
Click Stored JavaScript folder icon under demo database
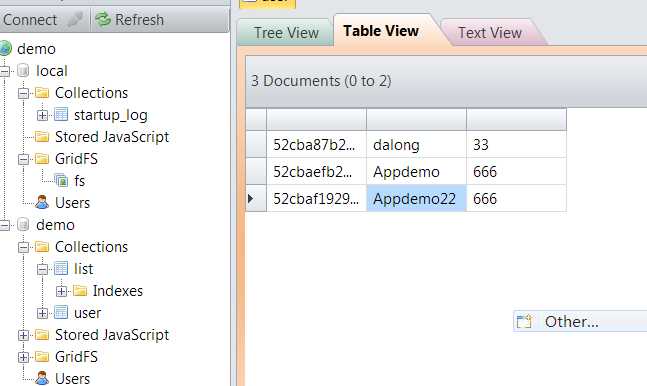(x=42, y=335)
